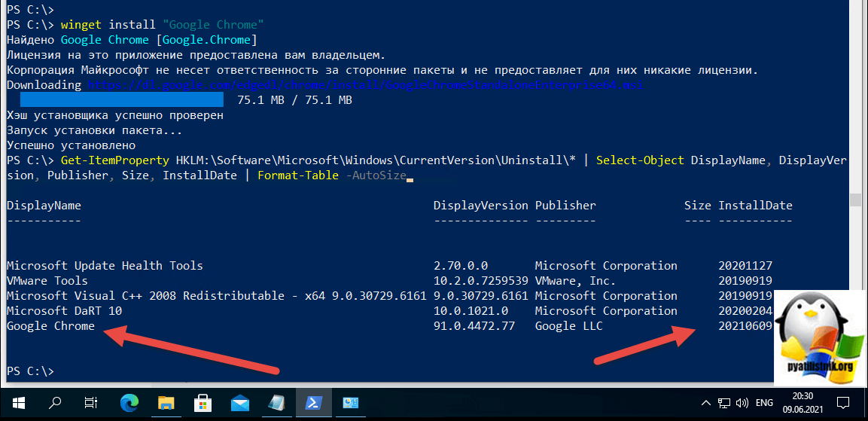Open File Explorer from taskbar

[x=166, y=403]
